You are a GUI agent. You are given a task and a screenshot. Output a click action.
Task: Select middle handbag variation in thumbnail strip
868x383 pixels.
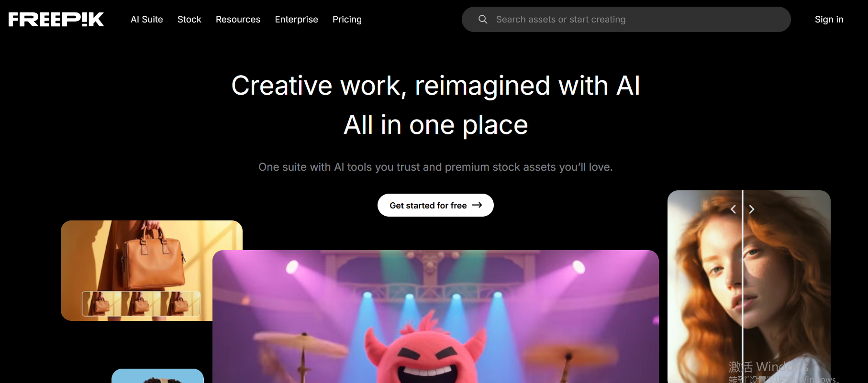pos(141,304)
